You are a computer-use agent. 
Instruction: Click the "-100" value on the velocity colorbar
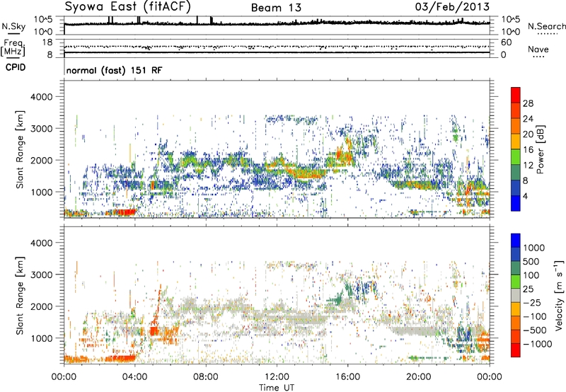(x=535, y=316)
